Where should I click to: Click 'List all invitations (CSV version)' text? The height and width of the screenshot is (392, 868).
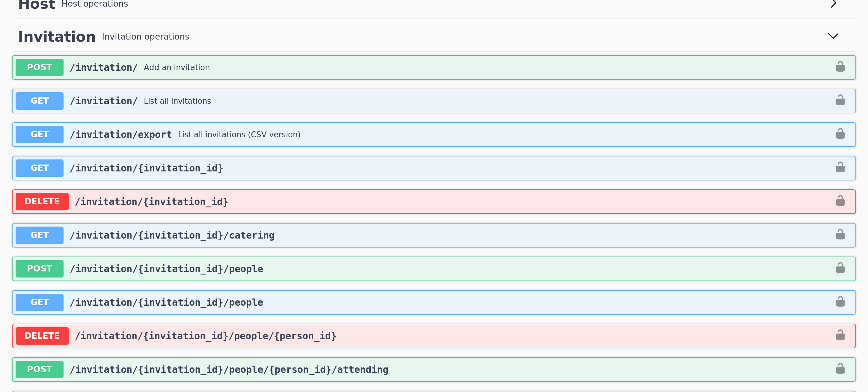click(x=239, y=135)
